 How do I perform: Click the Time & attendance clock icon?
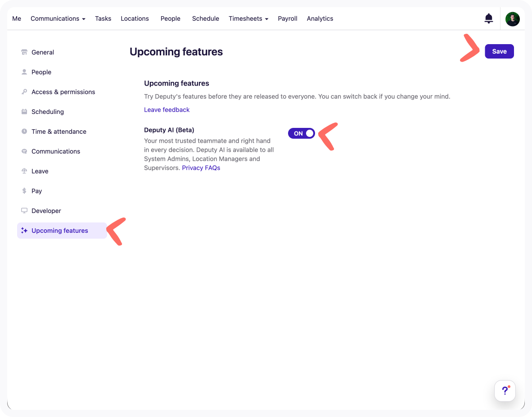(x=24, y=131)
